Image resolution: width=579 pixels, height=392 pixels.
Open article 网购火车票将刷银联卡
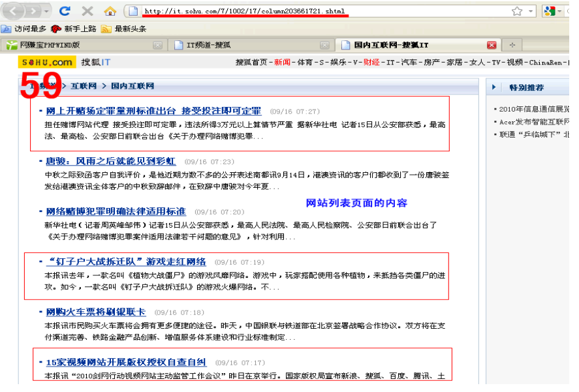pos(96,312)
